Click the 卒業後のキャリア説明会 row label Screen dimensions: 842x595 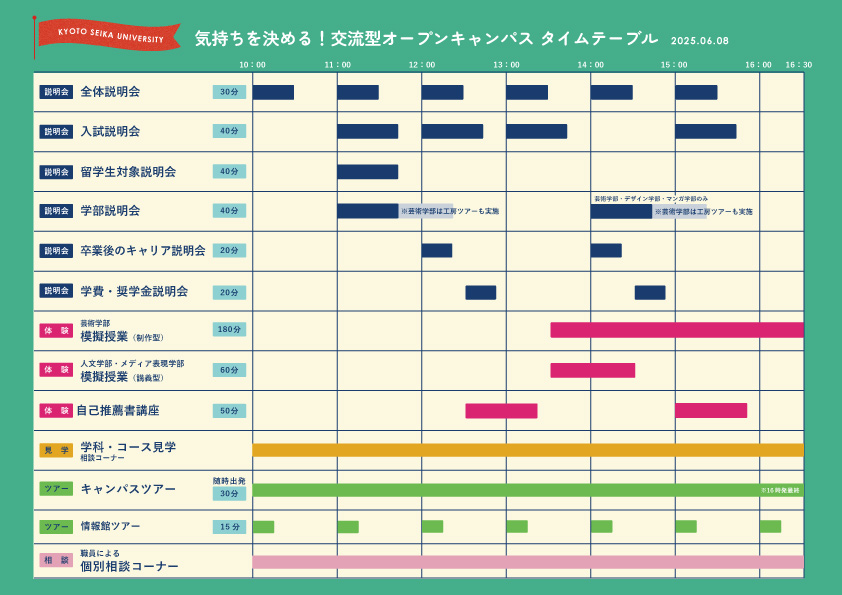tap(143, 251)
